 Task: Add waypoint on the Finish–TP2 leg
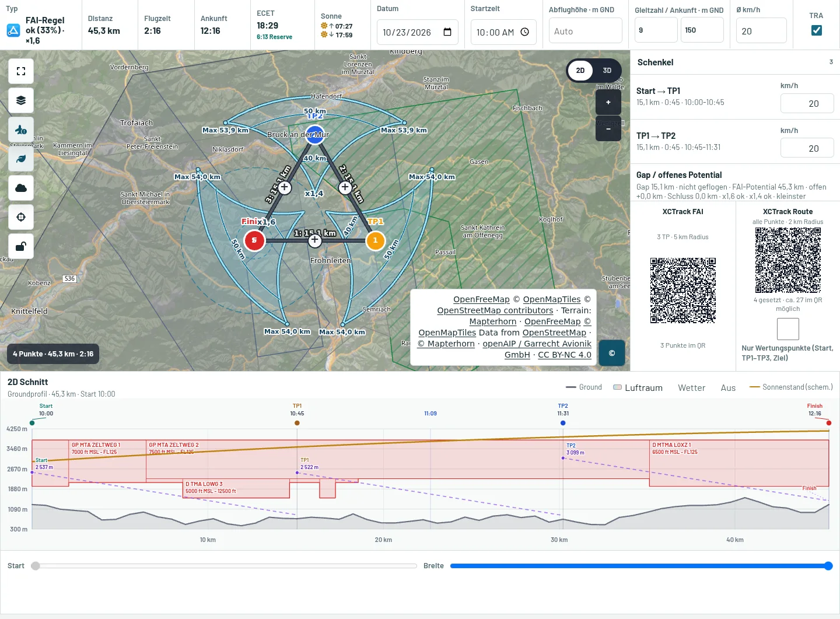coord(285,187)
